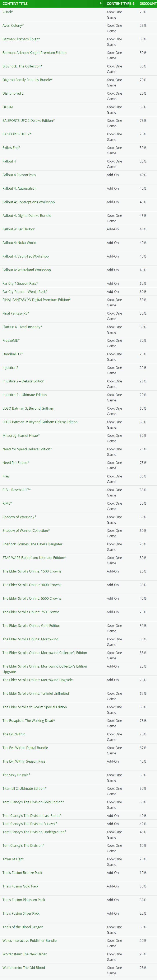Image resolution: width=157 pixels, height=980 pixels.
Task: Open Fallout 4 Season Pass link
Action: (x=19, y=175)
